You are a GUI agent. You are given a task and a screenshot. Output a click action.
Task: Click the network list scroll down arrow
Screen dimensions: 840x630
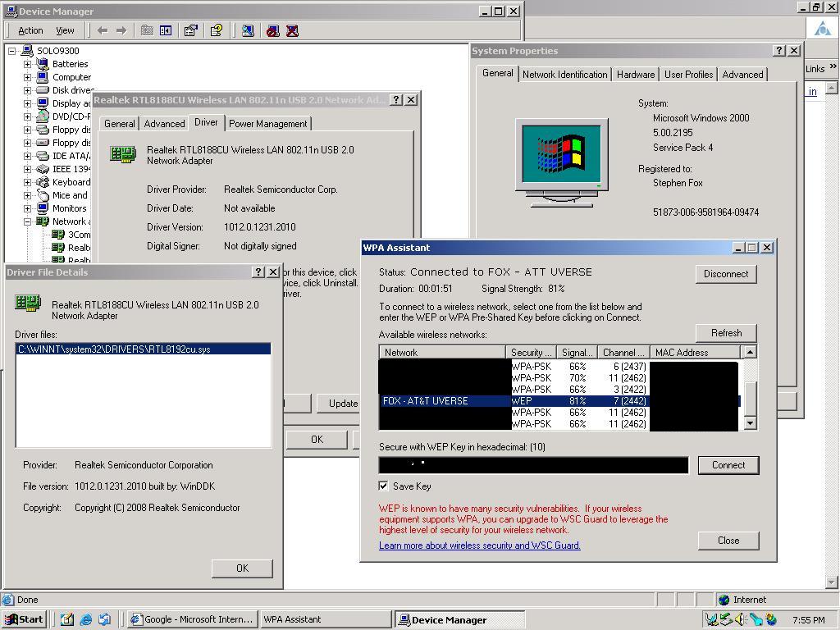tap(751, 423)
